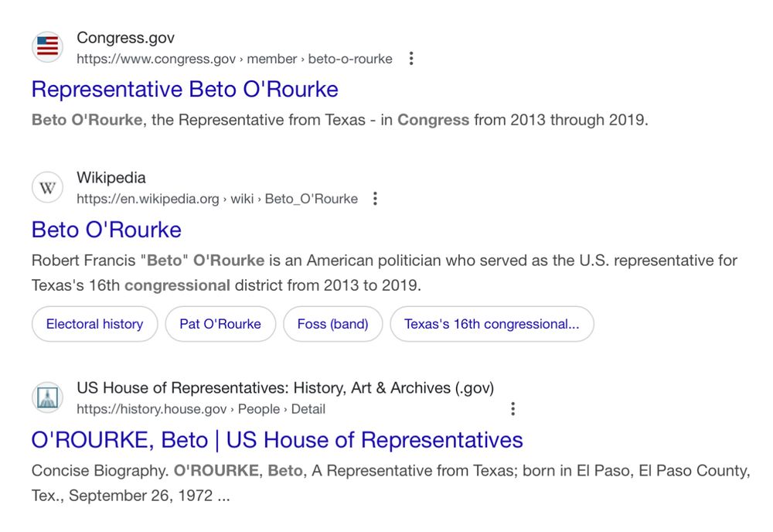Open the Beto O'Rourke Wikipedia article
This screenshot has width=773, height=532.
coord(107,230)
